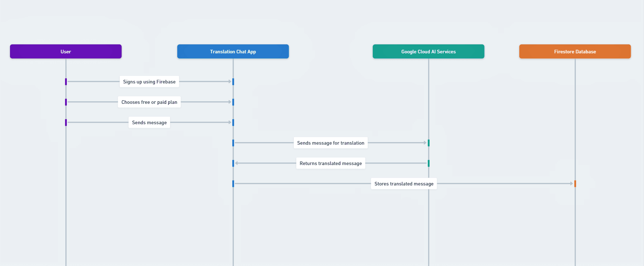Click the 'Sends message for translation' label

[331, 143]
